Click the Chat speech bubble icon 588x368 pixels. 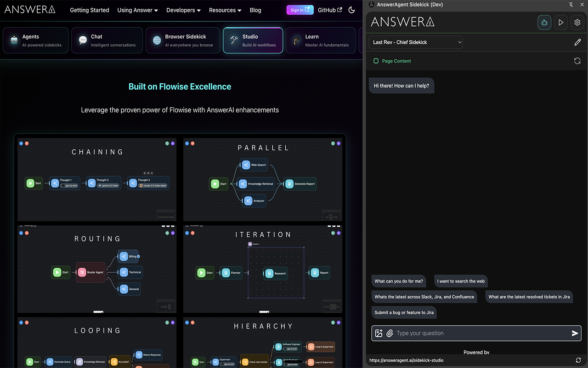pyautogui.click(x=83, y=40)
